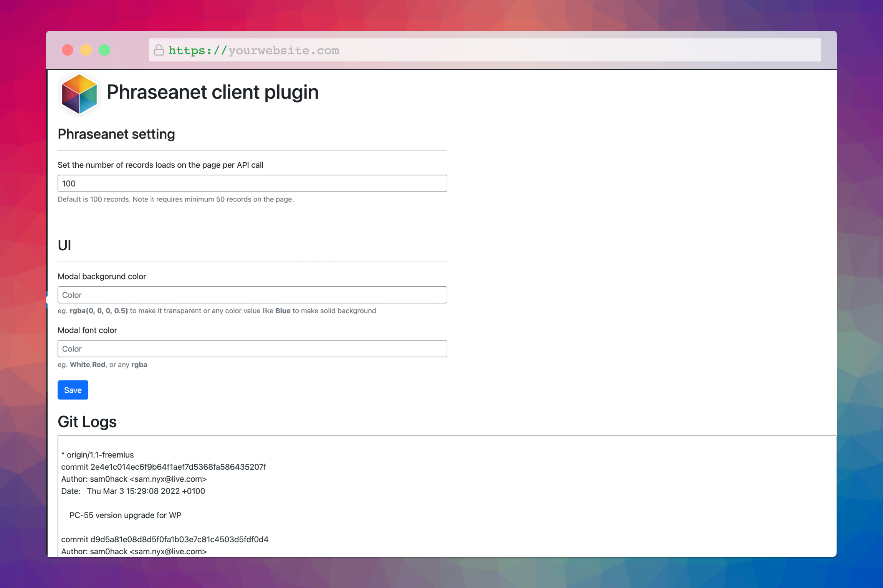Viewport: 883px width, 588px height.
Task: Click the first 'Author: sam0hack' line
Action: pyautogui.click(x=134, y=479)
